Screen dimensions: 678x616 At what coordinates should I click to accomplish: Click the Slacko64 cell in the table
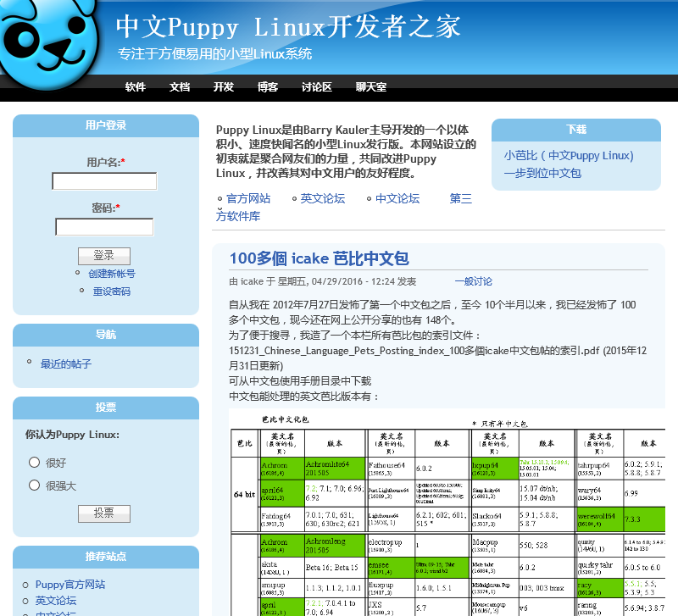click(x=494, y=519)
